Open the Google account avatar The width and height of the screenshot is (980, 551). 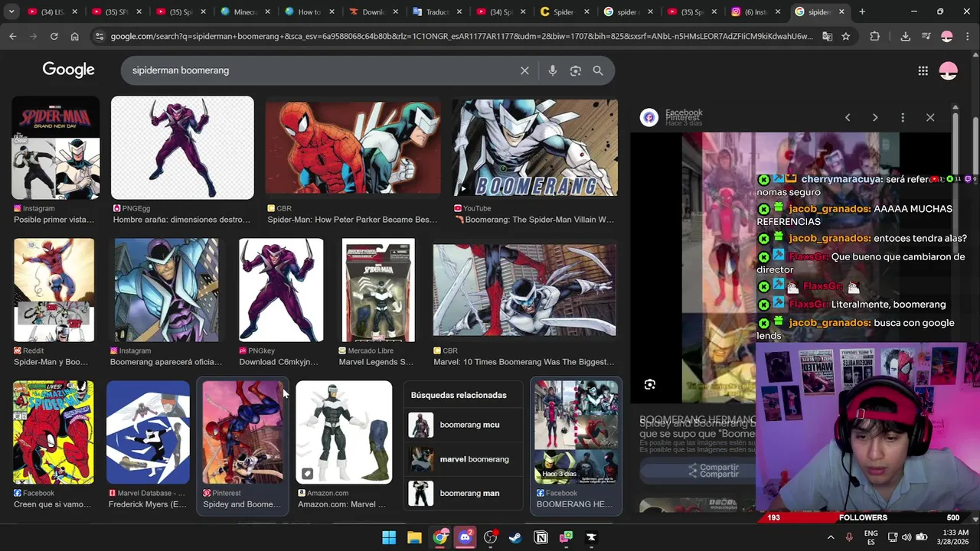point(949,70)
